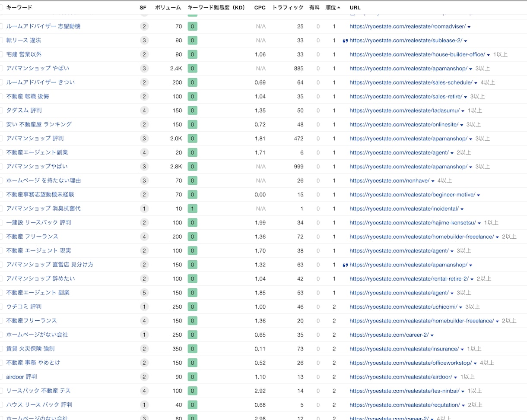Viewport: 527px width, 420px height.
Task: Select the checkbox for 転リース 違法 row
Action: point(1,40)
